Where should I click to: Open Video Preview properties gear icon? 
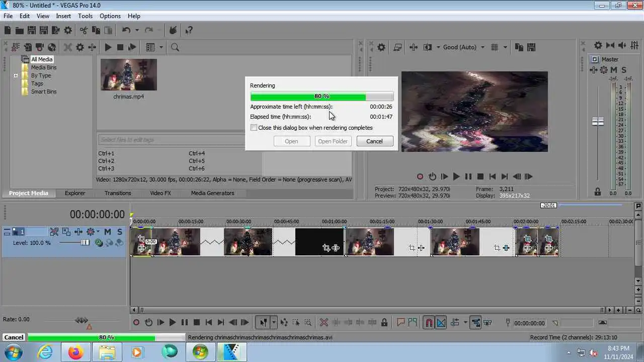point(381,47)
